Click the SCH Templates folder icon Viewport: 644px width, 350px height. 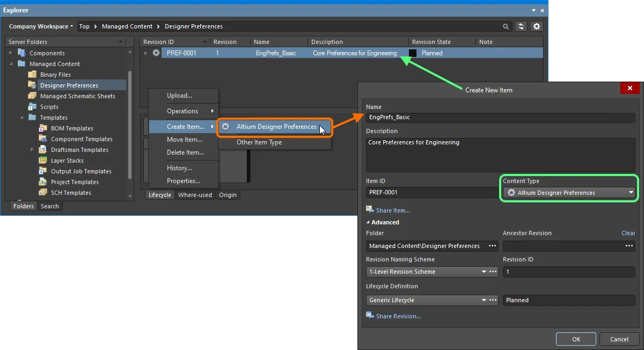point(43,193)
